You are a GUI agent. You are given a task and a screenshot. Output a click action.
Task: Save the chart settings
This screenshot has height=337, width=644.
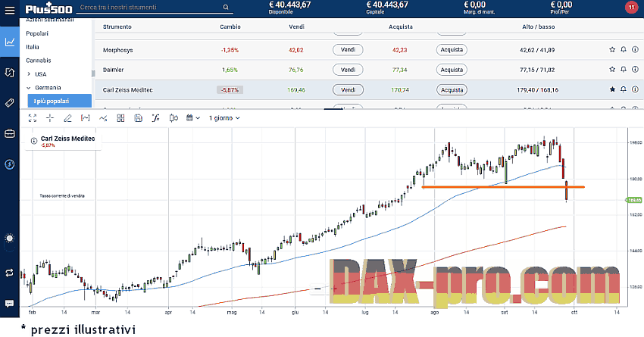139,118
